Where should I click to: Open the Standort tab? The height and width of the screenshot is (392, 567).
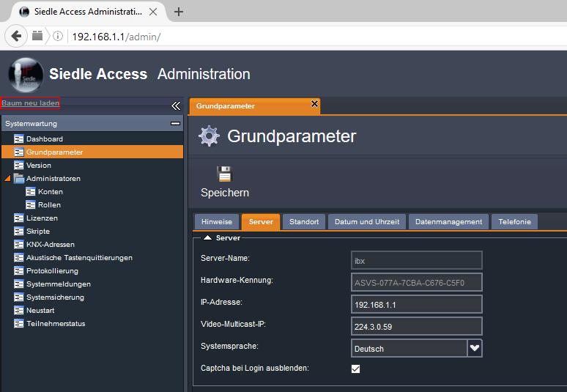[304, 222]
